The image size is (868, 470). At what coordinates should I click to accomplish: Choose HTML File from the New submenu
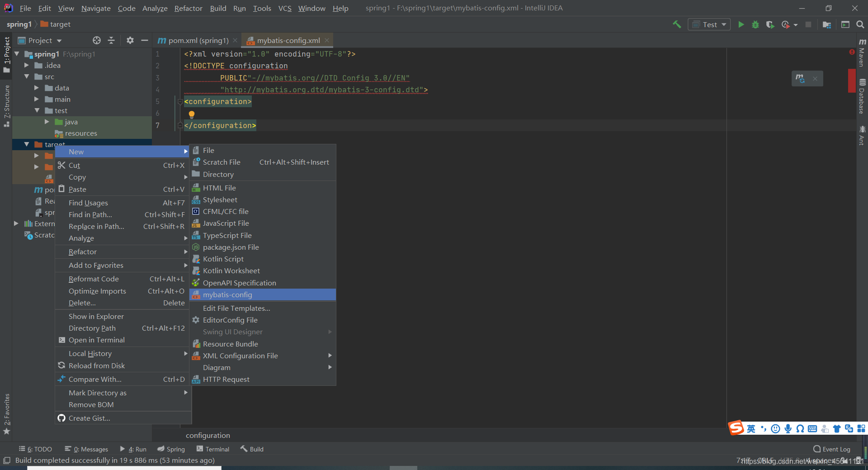pos(263,188)
